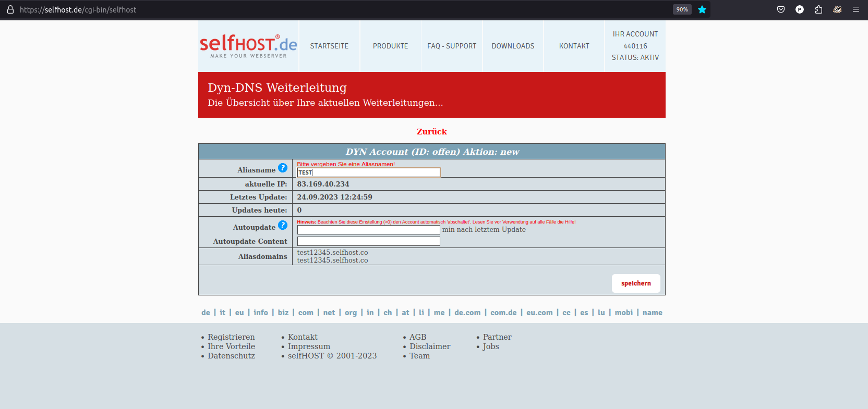Navigate to DOWNLOADS section
The width and height of the screenshot is (868, 409).
click(513, 46)
